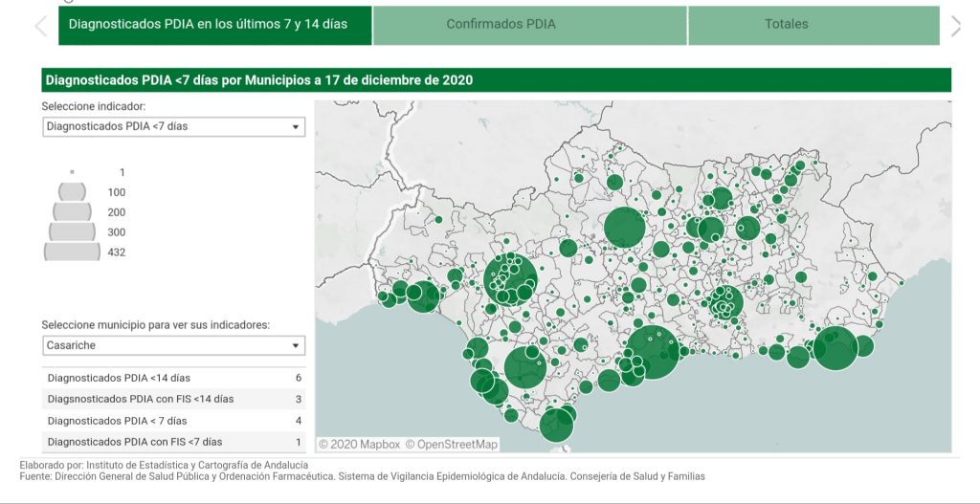980x504 pixels.
Task: Click the smallest legend marker labeled 1
Action: tap(72, 172)
